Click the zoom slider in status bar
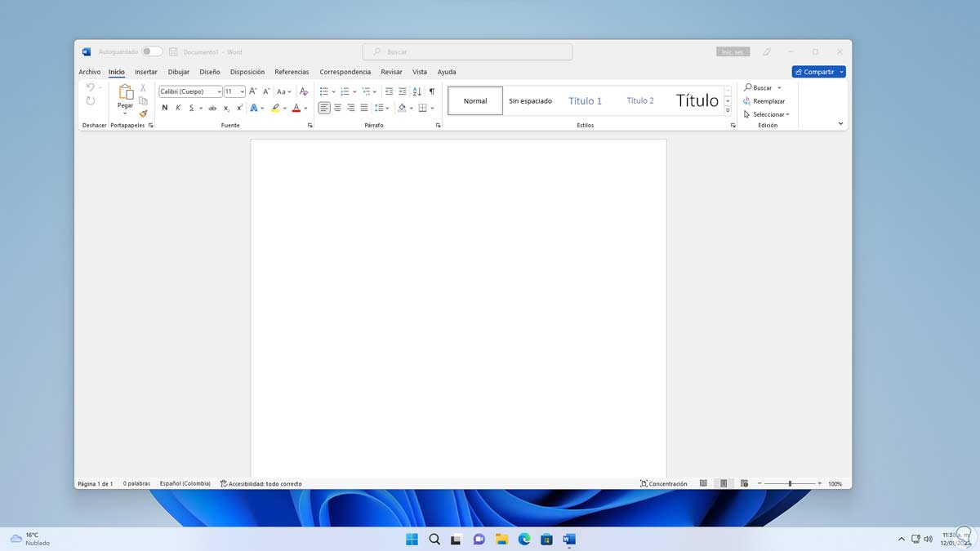 coord(789,484)
